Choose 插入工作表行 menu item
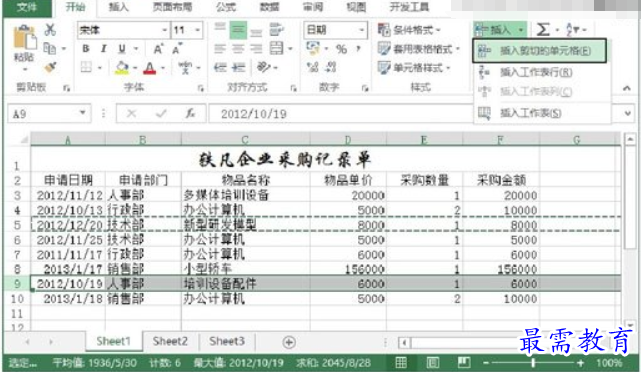The image size is (641, 372). (x=536, y=72)
